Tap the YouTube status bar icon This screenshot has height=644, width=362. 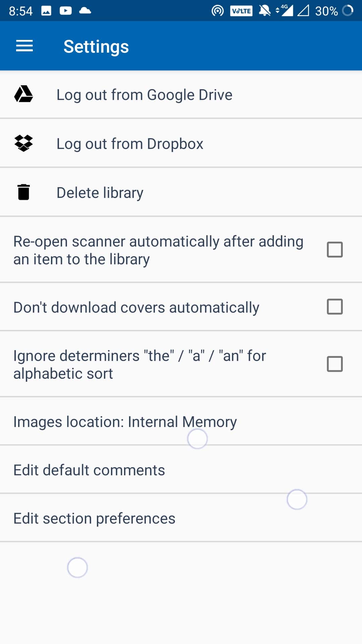tap(66, 11)
